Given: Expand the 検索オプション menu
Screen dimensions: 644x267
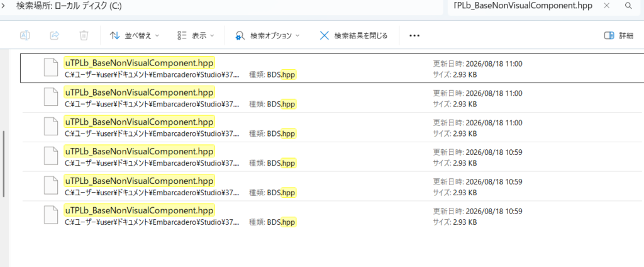Looking at the screenshot, I should (267, 36).
